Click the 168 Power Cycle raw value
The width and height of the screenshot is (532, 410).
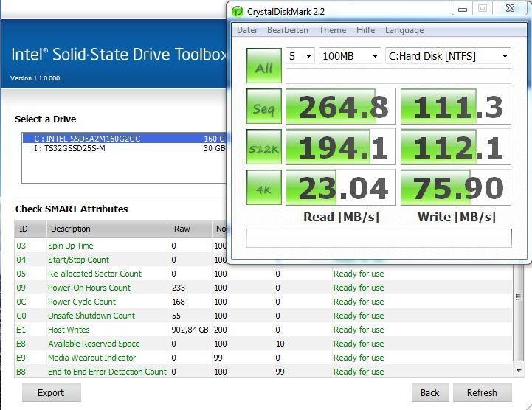point(179,302)
